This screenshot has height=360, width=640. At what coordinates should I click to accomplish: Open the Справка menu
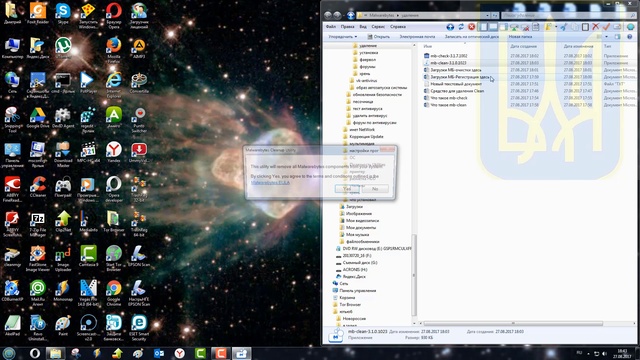398,27
